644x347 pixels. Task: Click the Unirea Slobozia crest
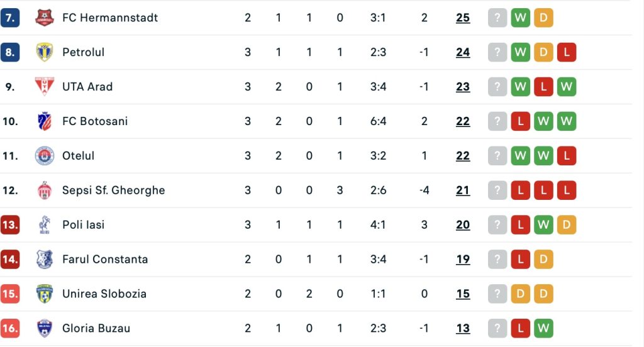[45, 294]
